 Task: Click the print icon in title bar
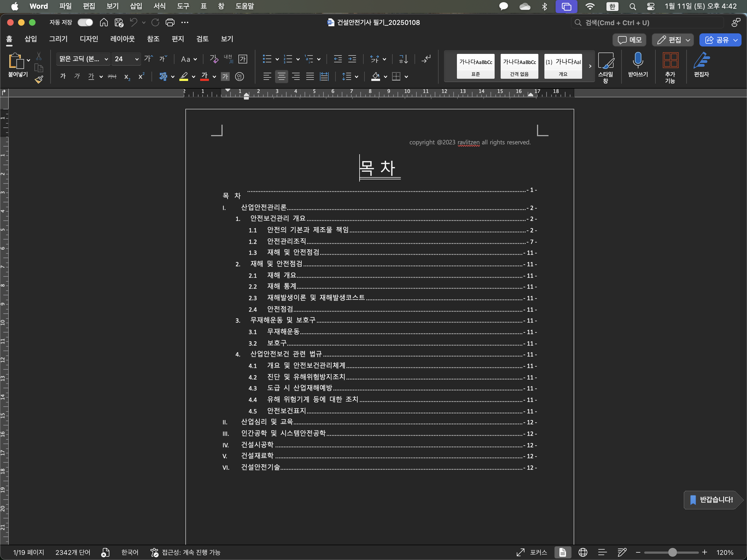[170, 23]
